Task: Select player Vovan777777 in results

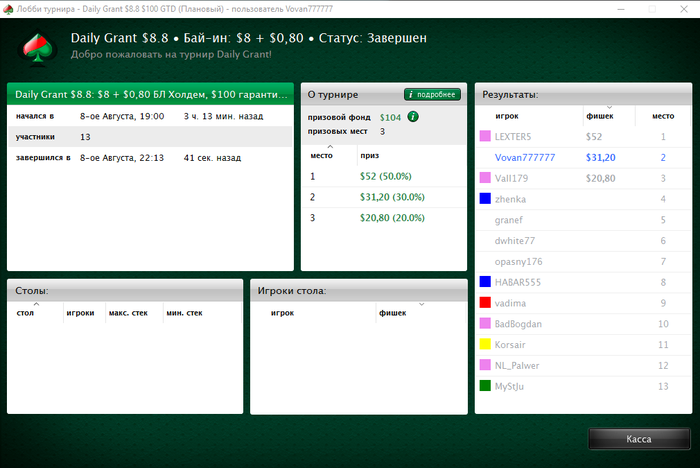Action: tap(583, 158)
